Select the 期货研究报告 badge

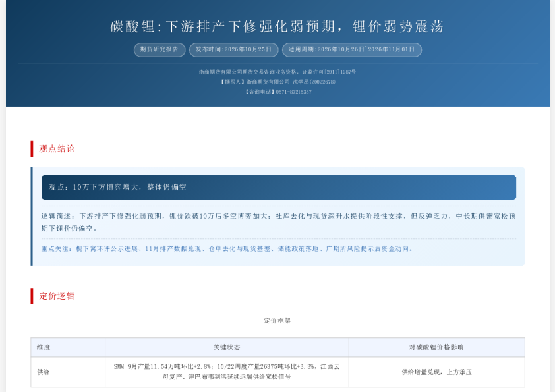pyautogui.click(x=160, y=49)
